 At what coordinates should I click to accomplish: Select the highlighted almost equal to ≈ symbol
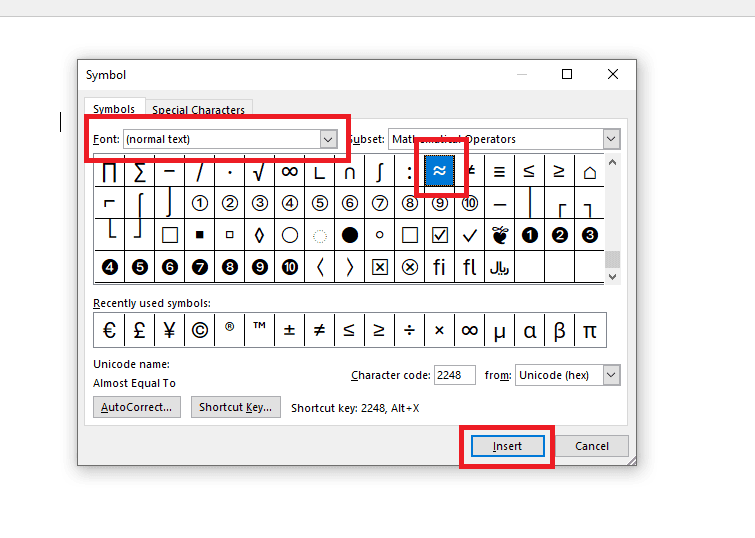[439, 171]
